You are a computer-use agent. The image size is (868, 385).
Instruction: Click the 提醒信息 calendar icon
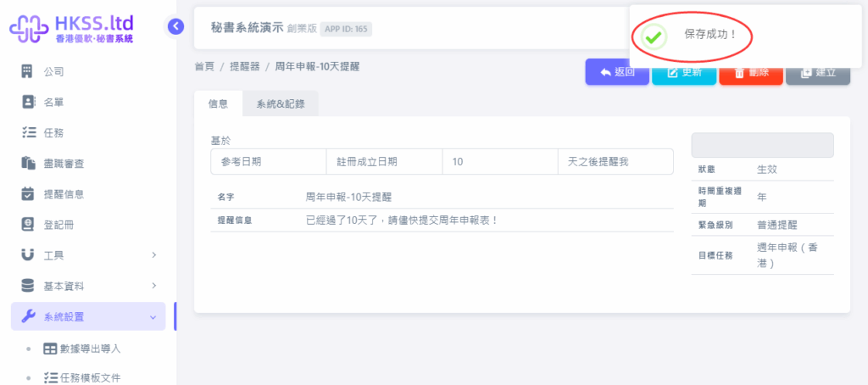[27, 193]
